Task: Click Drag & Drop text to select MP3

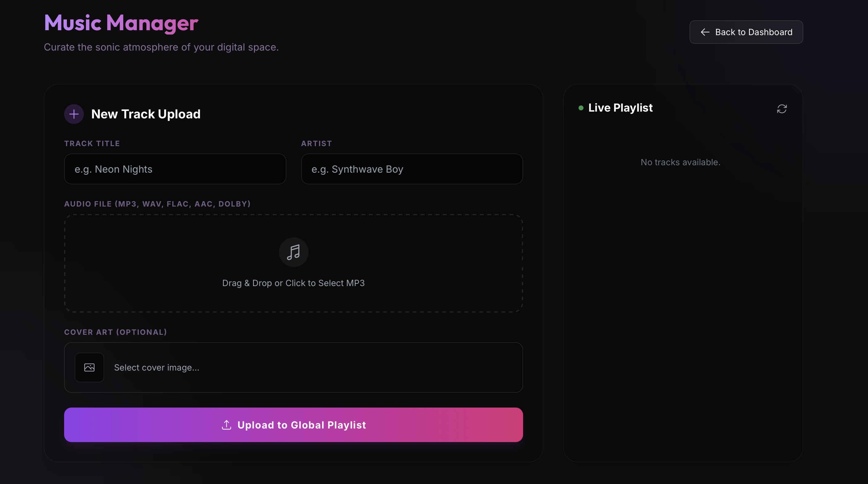Action: pos(293,283)
